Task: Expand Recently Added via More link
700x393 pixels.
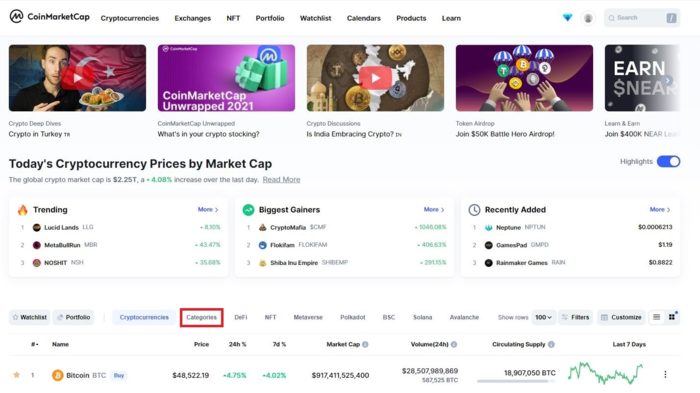Action: pos(660,209)
